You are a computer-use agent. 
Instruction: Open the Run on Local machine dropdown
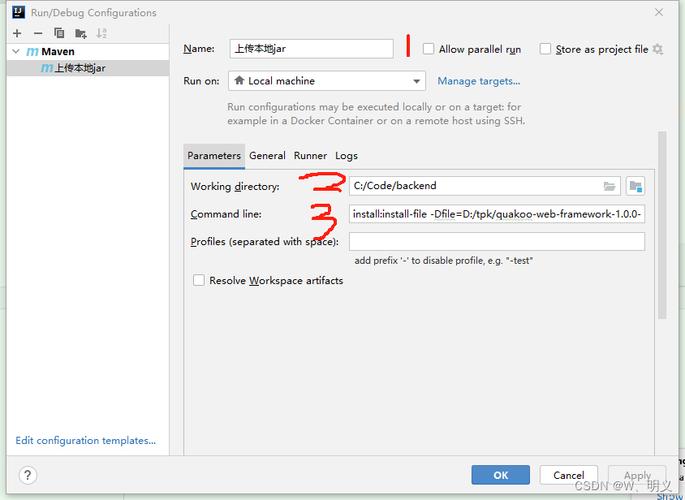[x=326, y=81]
